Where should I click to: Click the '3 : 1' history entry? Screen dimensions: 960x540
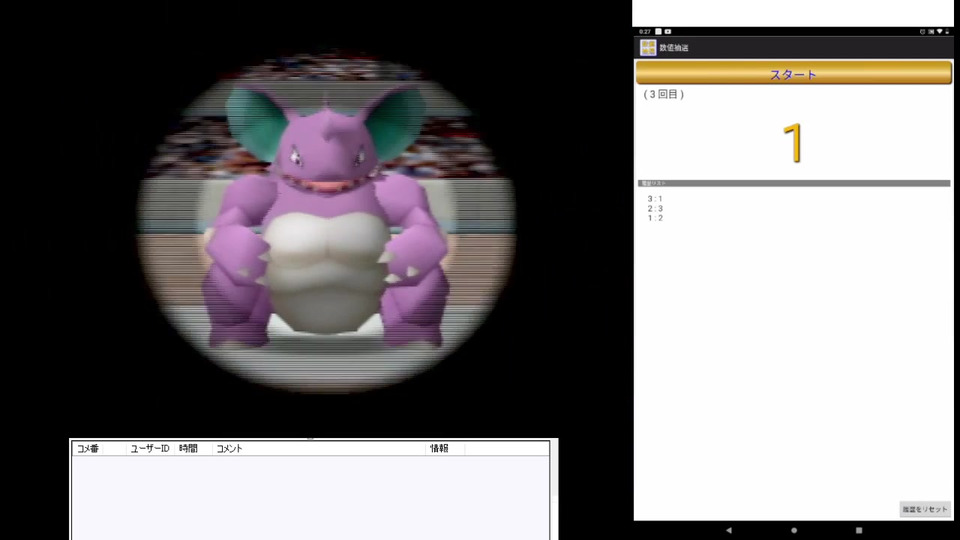click(x=655, y=199)
